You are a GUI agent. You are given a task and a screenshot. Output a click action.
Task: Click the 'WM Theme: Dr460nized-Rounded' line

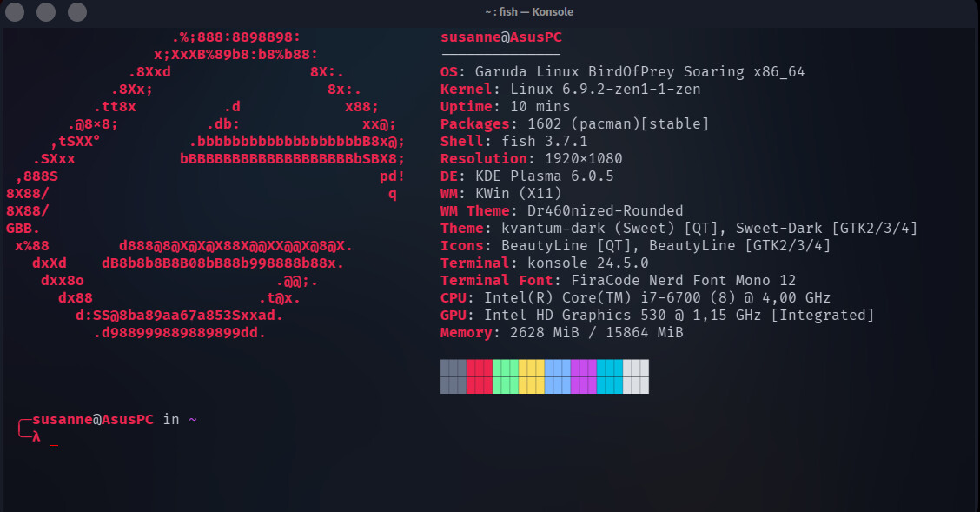562,210
